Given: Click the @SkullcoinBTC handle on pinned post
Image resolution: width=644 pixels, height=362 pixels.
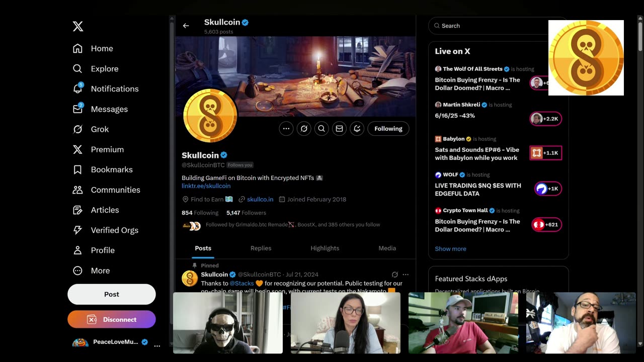Looking at the screenshot, I should [260, 275].
